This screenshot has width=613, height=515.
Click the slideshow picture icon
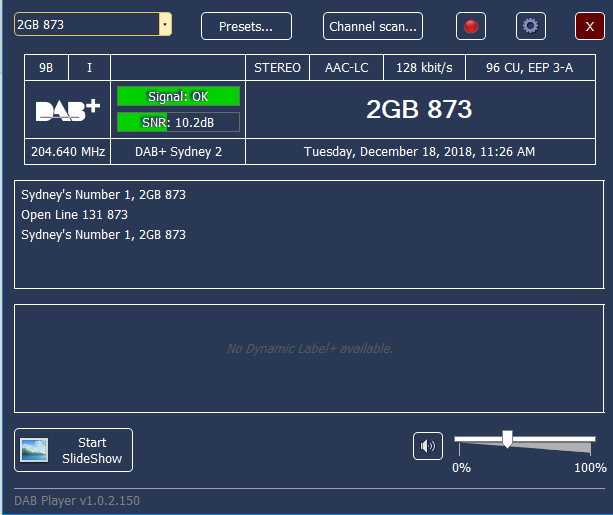pos(37,450)
